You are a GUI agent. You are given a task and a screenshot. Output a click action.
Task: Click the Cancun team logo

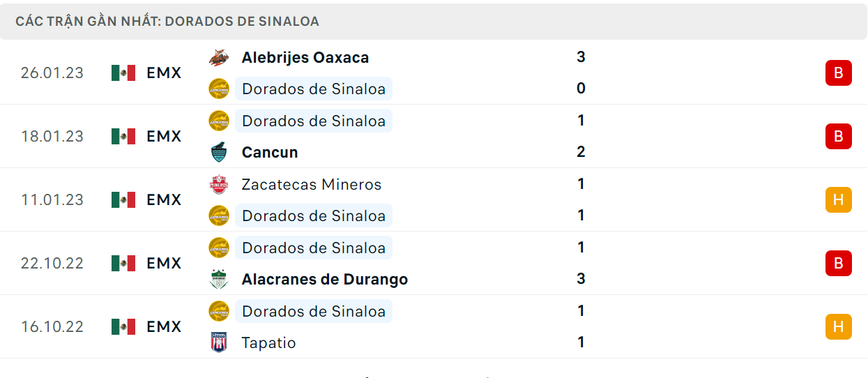pos(219,152)
